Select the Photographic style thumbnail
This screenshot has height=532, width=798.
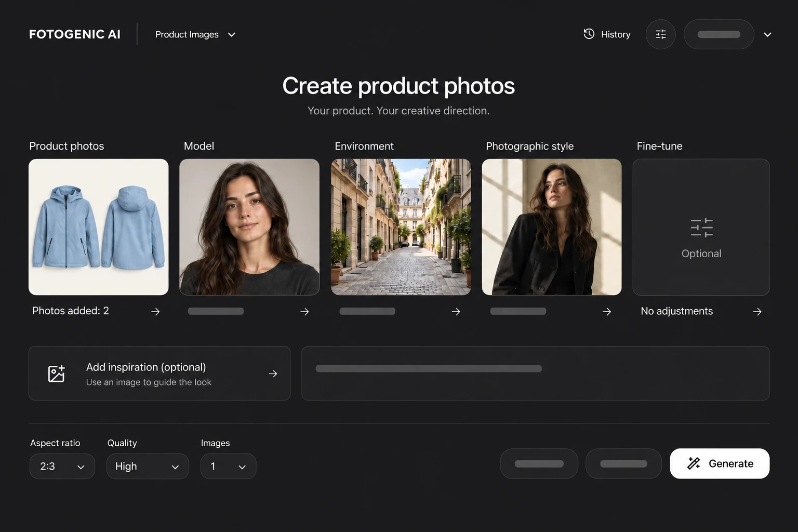coord(552,227)
